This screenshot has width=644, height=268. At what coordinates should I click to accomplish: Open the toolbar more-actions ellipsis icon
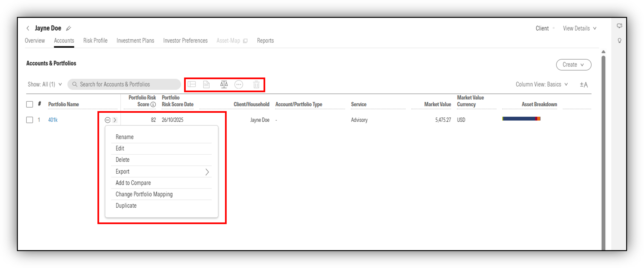click(239, 84)
